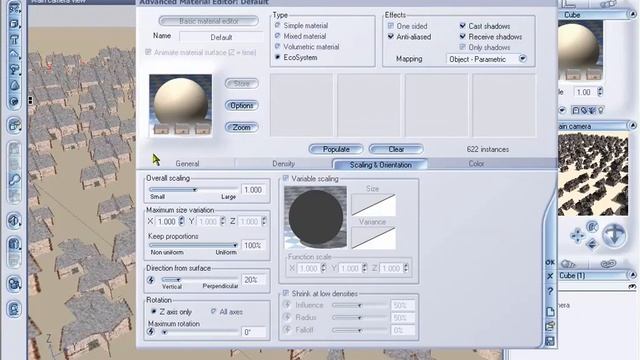Viewport: 640px width, 360px height.
Task: Click the Name field containing Default
Action: pos(221,37)
